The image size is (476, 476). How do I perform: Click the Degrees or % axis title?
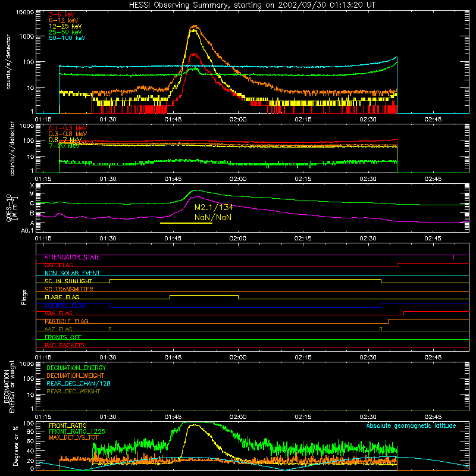click(15, 446)
